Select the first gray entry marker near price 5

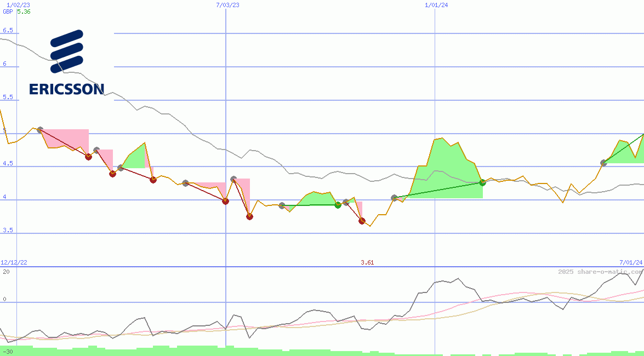(40, 130)
